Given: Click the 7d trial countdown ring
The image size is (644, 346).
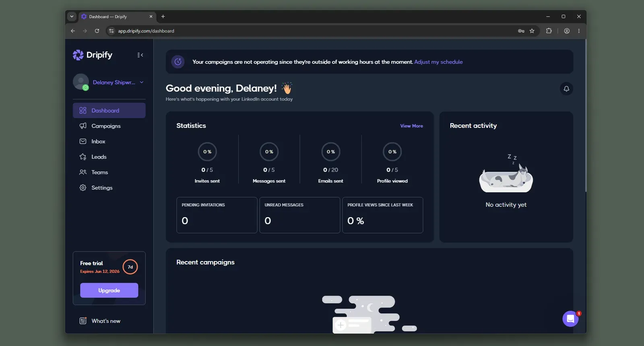Looking at the screenshot, I should [x=130, y=267].
